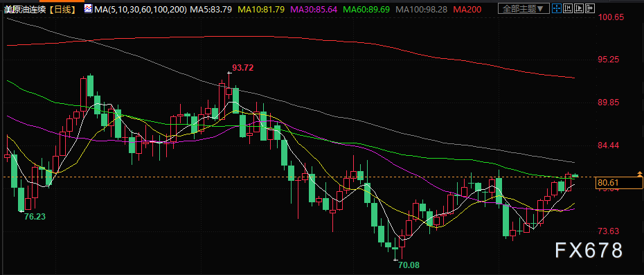The height and width of the screenshot is (275, 644).
Task: Click the 70.08 low price marker
Action: 409,265
